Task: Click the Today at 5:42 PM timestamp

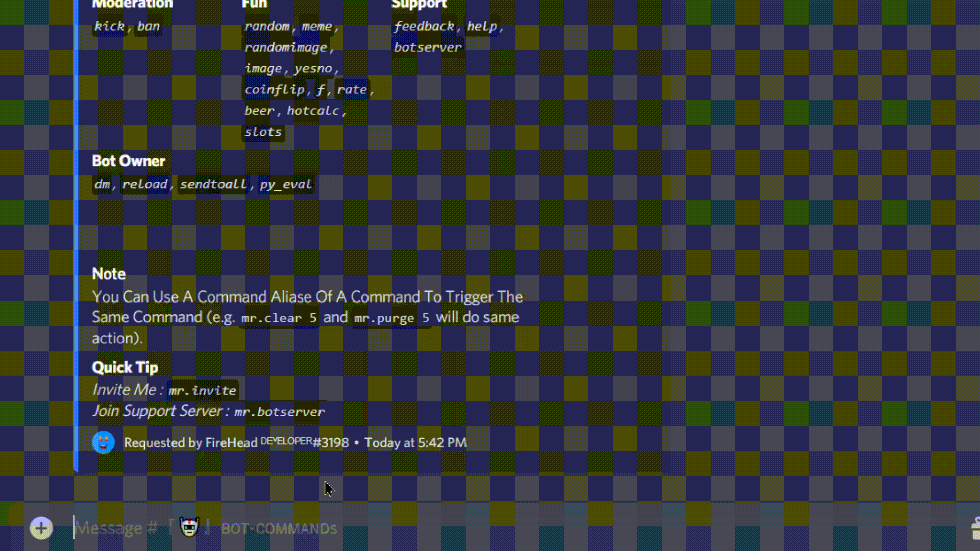Action: (415, 442)
